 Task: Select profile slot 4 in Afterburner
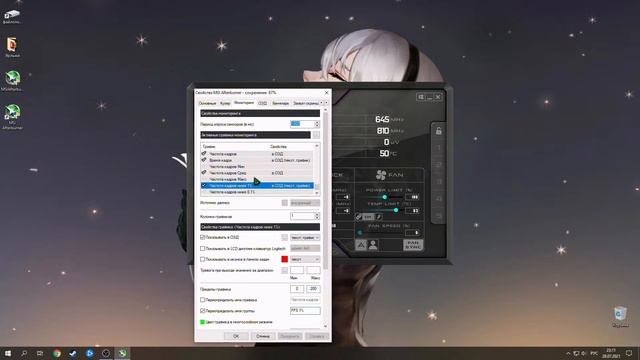tap(438, 199)
